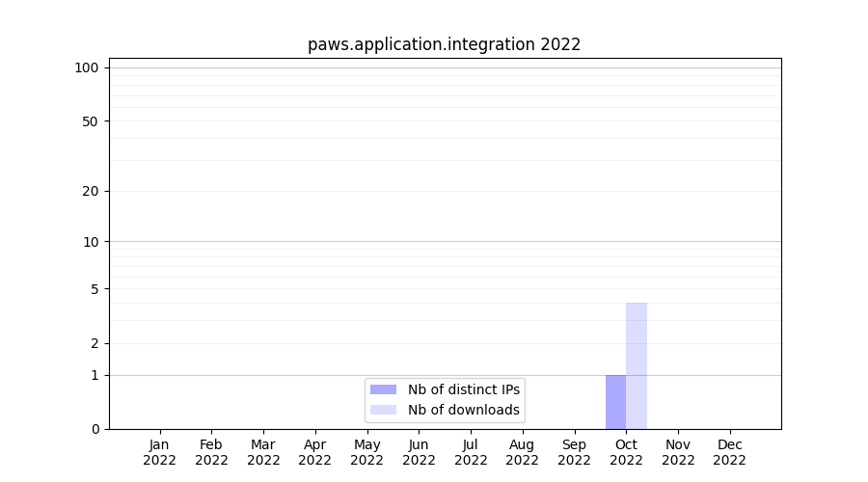868x482 pixels.
Task: Click the 5 tick on the y-axis
Action: coord(94,289)
